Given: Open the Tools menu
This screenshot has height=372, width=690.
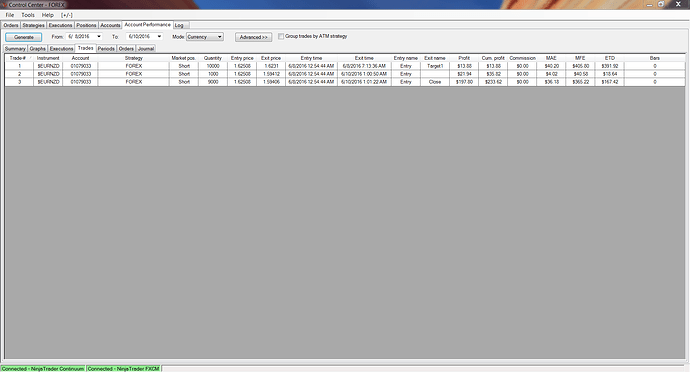Looking at the screenshot, I should [28, 15].
